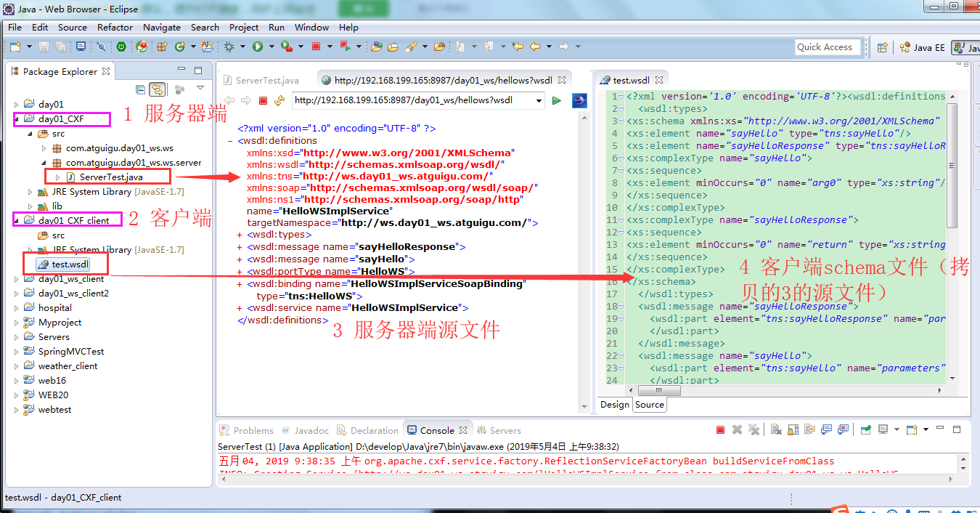Open the File menu
Viewport: 980px width, 513px height.
[x=15, y=27]
